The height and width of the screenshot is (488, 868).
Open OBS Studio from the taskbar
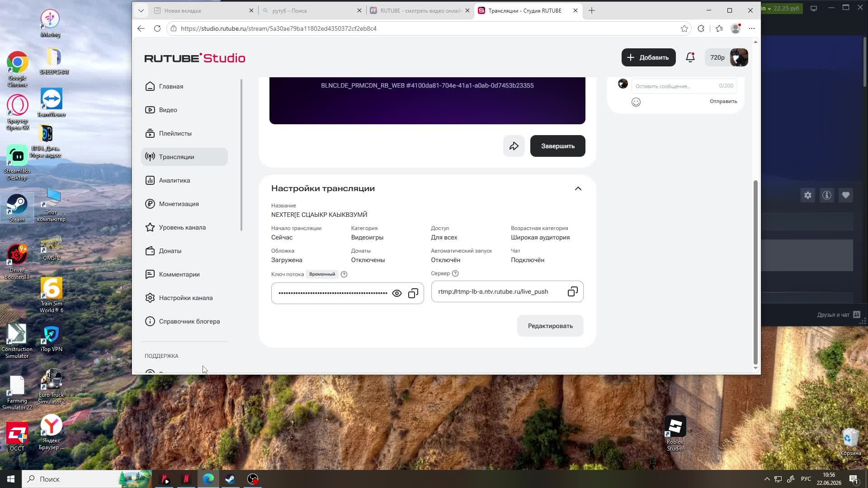(253, 479)
